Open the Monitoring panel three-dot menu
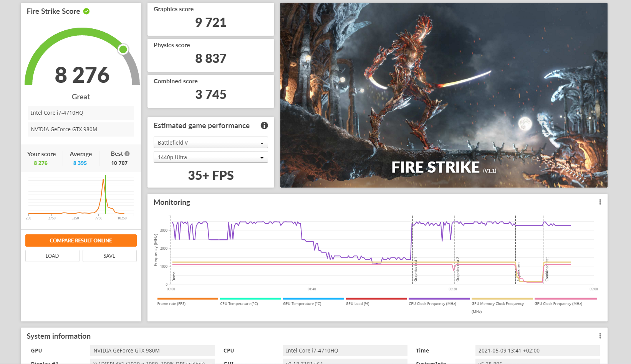 600,202
